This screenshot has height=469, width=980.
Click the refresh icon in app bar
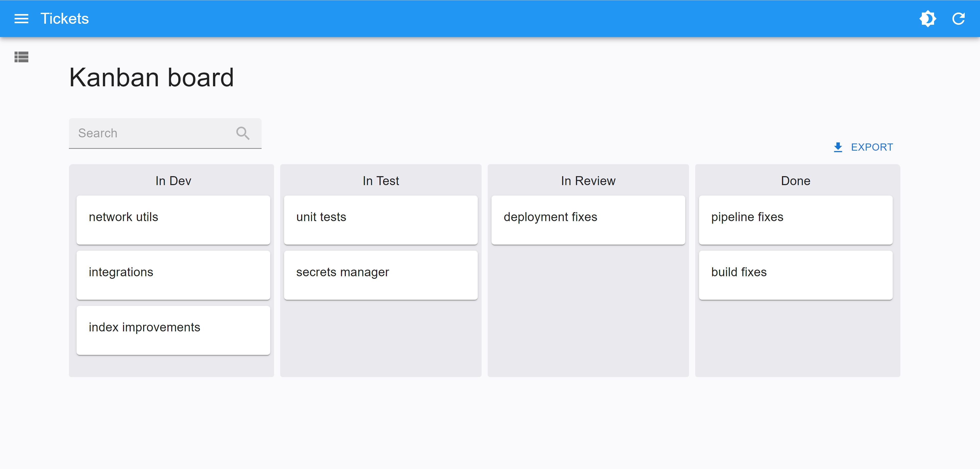(x=958, y=19)
